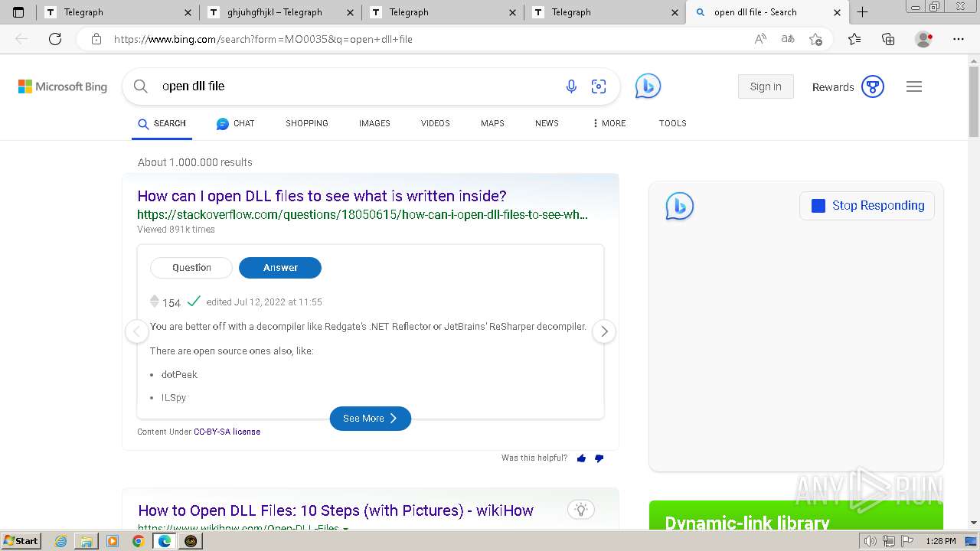Click the browser profile avatar icon
980x551 pixels.
[x=923, y=39]
